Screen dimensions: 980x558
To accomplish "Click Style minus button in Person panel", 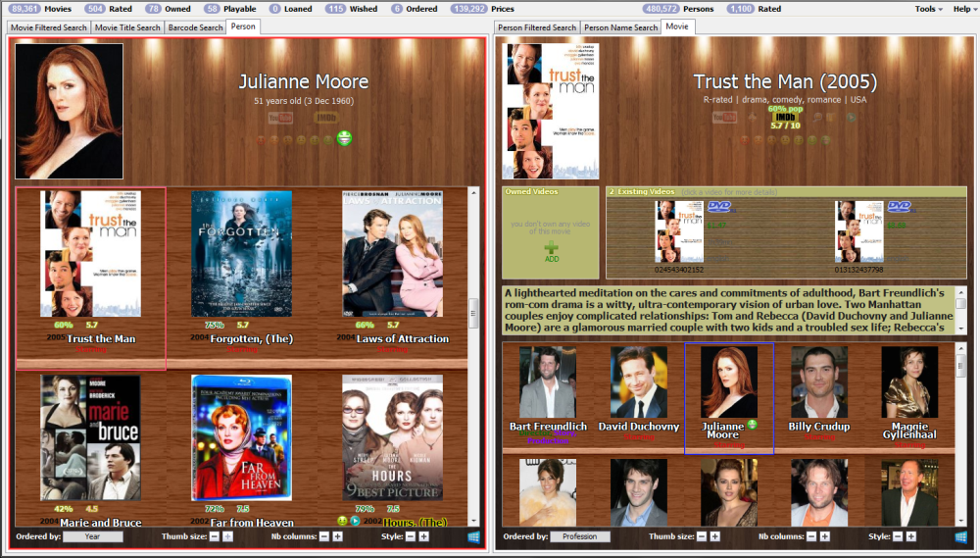I will (411, 536).
